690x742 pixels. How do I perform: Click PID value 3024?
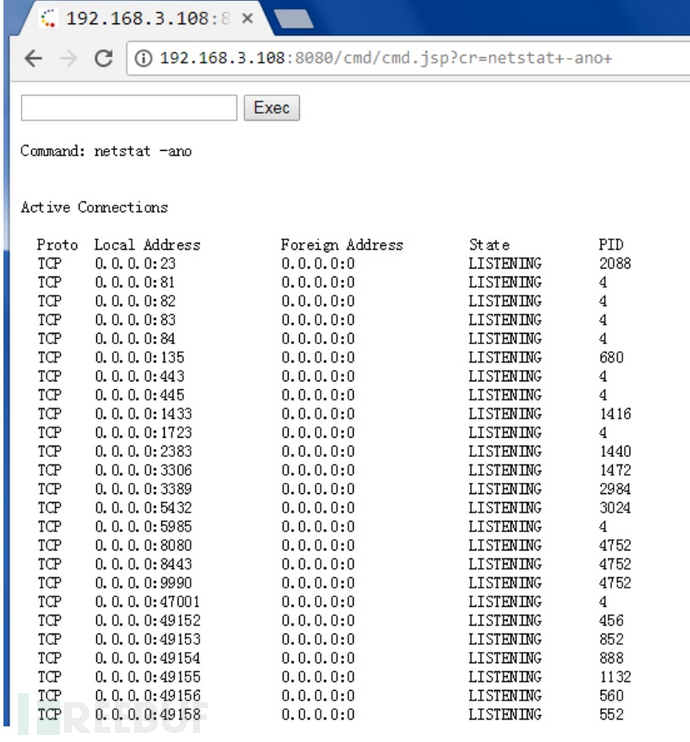[x=615, y=508]
